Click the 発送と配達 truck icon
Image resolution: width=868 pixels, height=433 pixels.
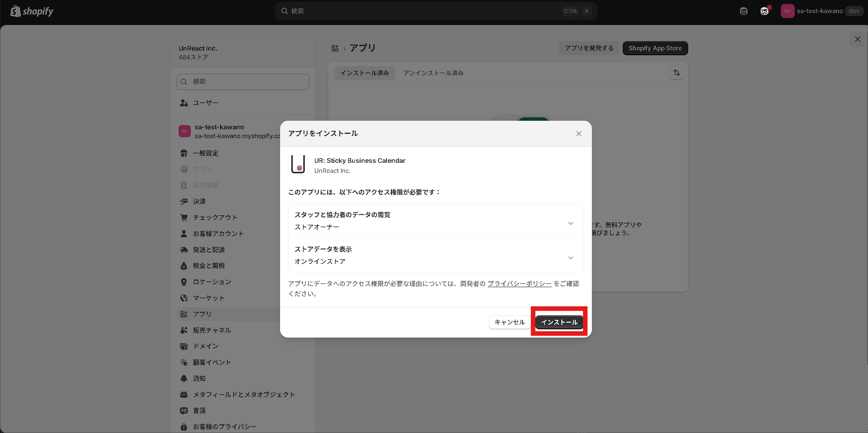pos(184,250)
